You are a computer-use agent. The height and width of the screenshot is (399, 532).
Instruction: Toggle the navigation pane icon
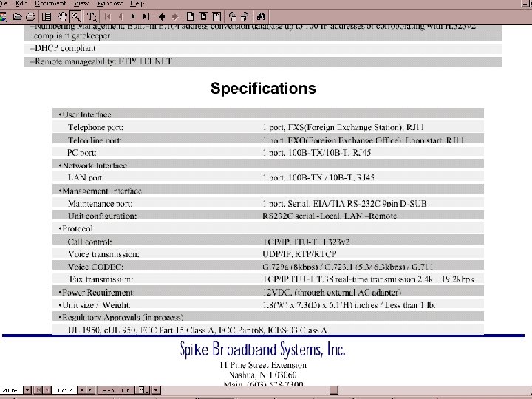coord(47,16)
